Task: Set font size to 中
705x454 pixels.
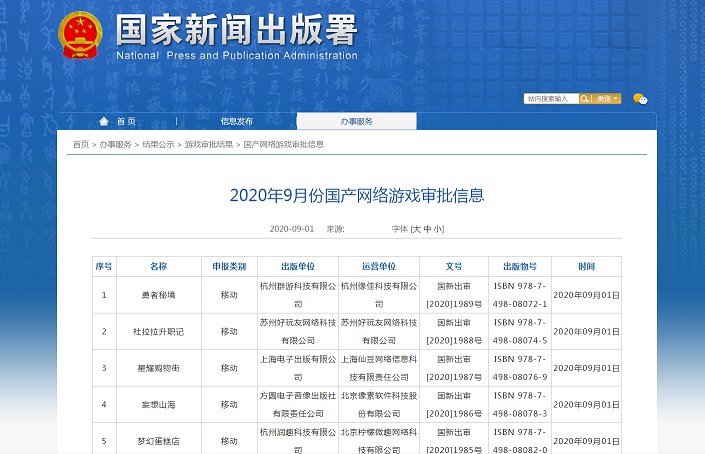Action: pyautogui.click(x=428, y=229)
